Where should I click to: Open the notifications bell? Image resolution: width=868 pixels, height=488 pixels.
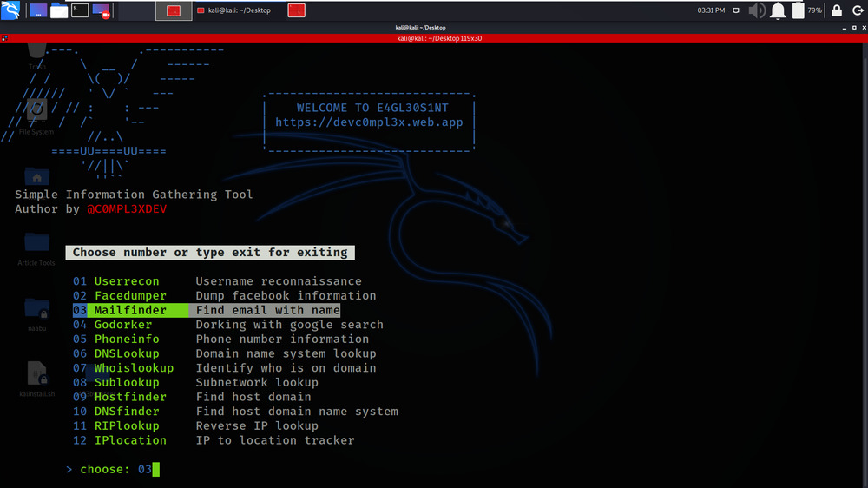(778, 10)
